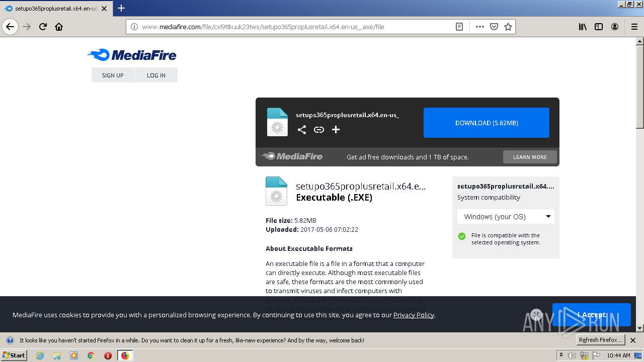
Task: Reload the current page
Action: pos(43,27)
